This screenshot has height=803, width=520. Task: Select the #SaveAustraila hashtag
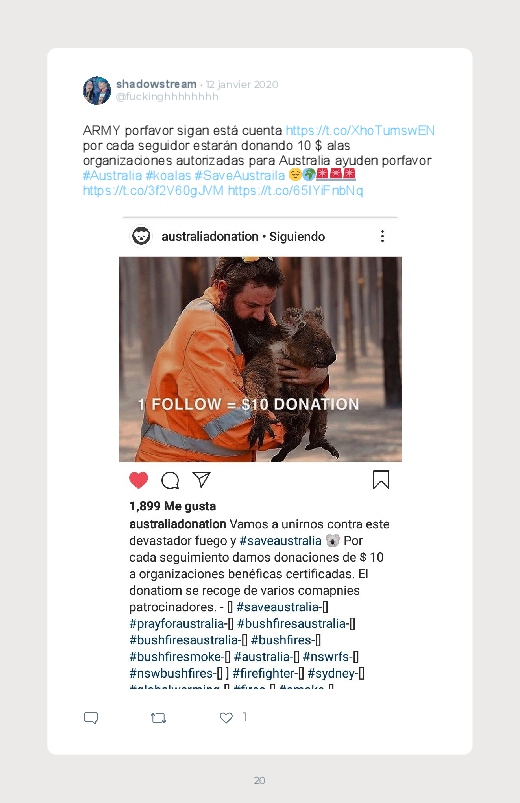(x=239, y=176)
